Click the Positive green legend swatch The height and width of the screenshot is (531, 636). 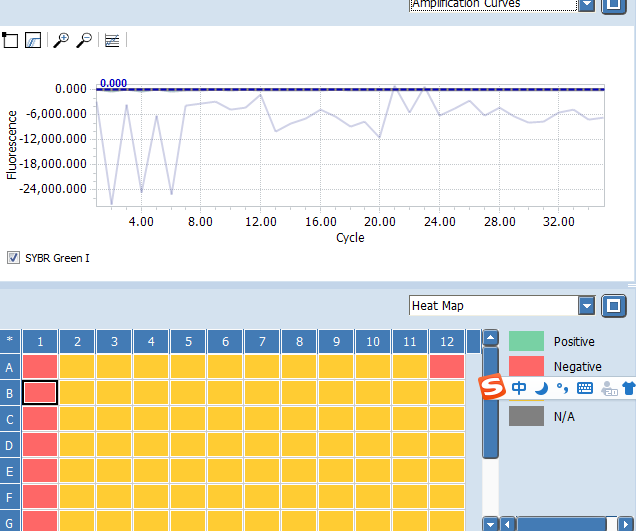pyautogui.click(x=526, y=341)
